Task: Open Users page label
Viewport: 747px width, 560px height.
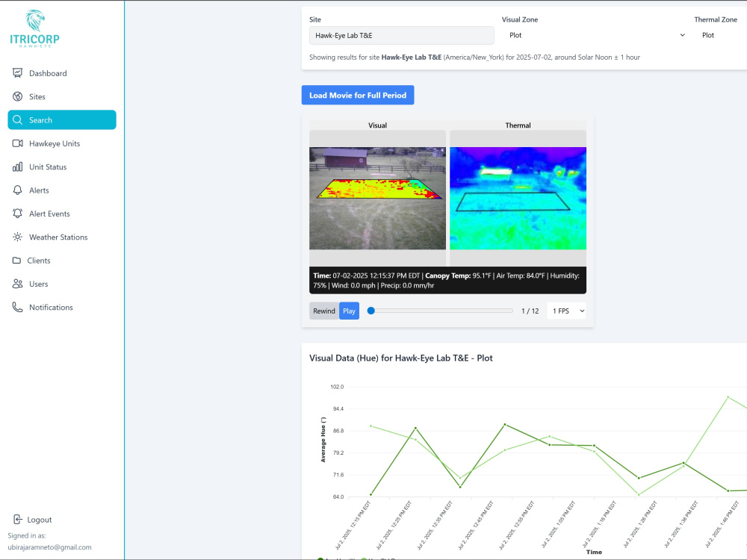Action: tap(39, 284)
